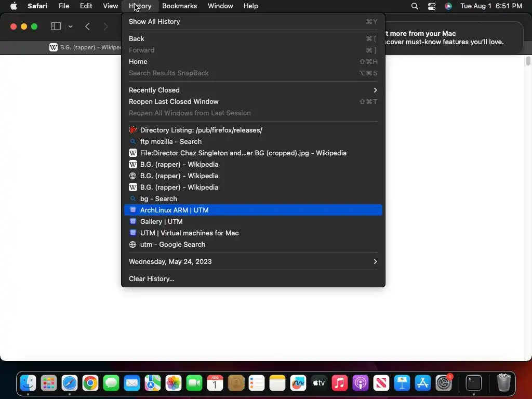532x399 pixels.
Task: Open ftp mozilla - Search history entry
Action: (x=253, y=141)
